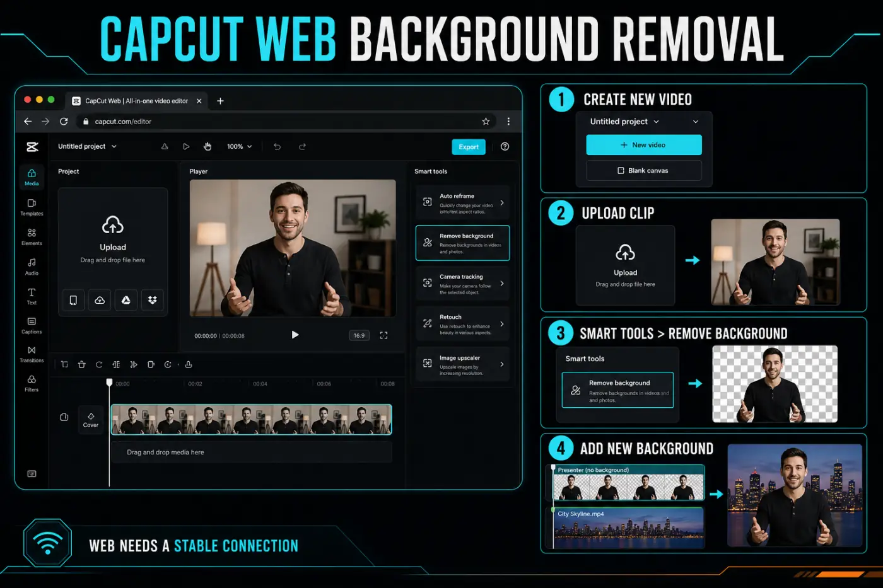The height and width of the screenshot is (588, 883).
Task: Open a new browser tab with the plus
Action: [x=220, y=101]
